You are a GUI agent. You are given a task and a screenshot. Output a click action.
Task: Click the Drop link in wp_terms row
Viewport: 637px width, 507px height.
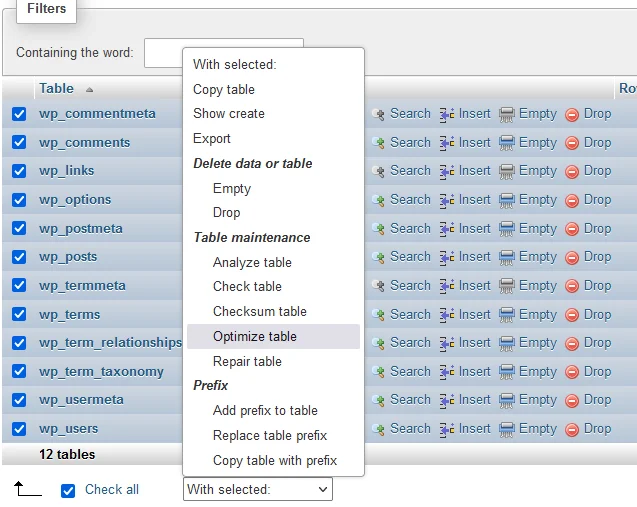click(598, 315)
